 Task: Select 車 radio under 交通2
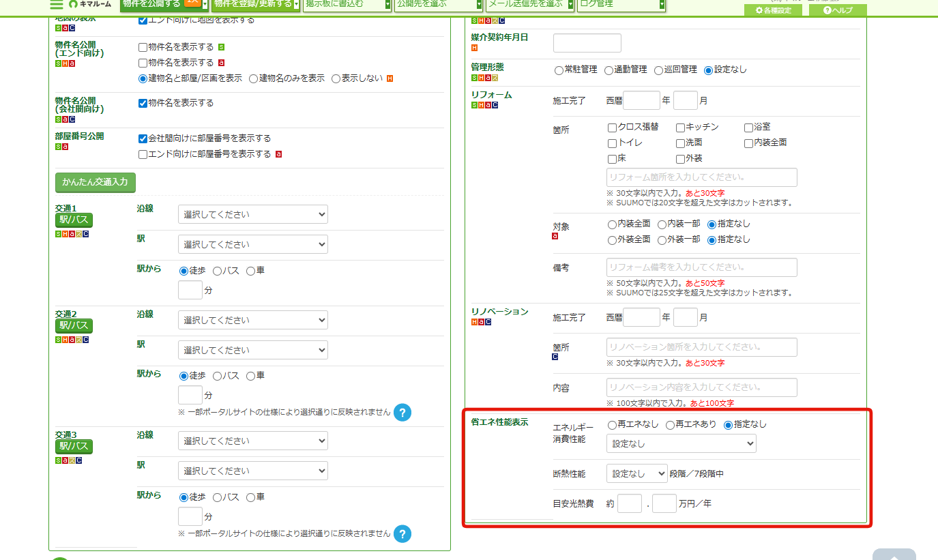(250, 376)
